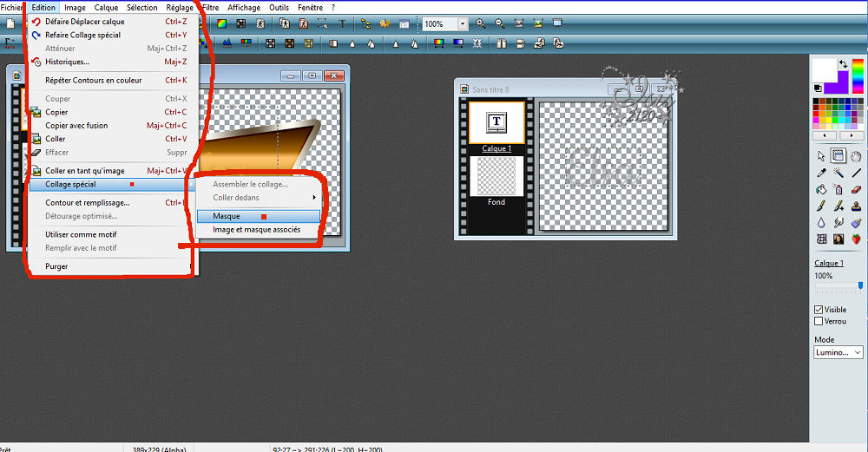
Task: Open the Calque menu
Action: pyautogui.click(x=106, y=7)
